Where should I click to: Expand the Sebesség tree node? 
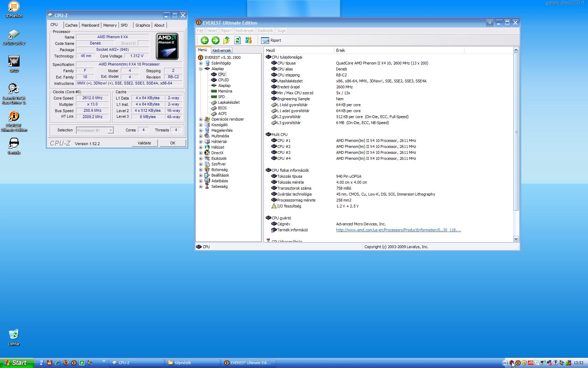pos(201,186)
